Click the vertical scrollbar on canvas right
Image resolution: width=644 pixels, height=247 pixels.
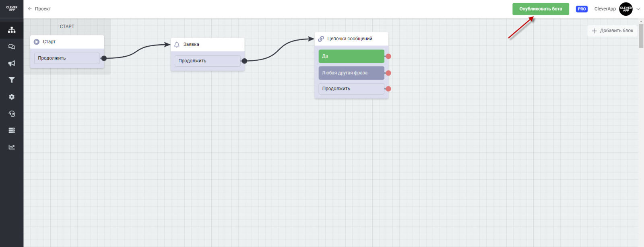641,36
